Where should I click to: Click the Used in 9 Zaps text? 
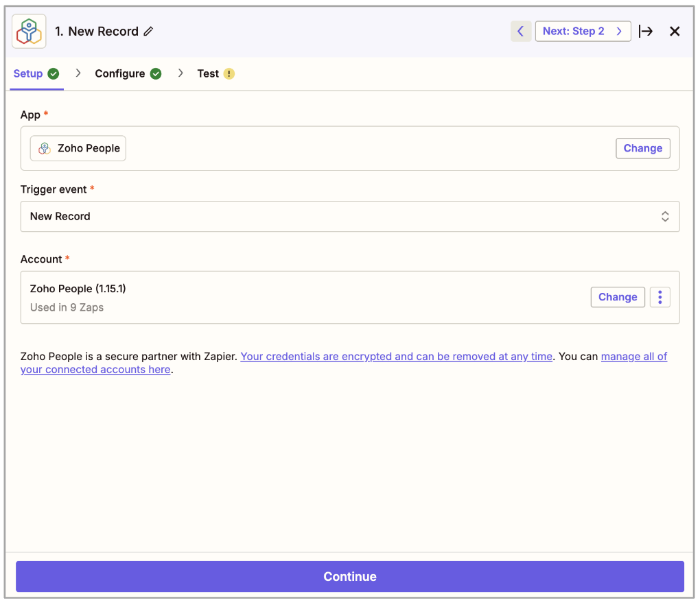tap(67, 307)
